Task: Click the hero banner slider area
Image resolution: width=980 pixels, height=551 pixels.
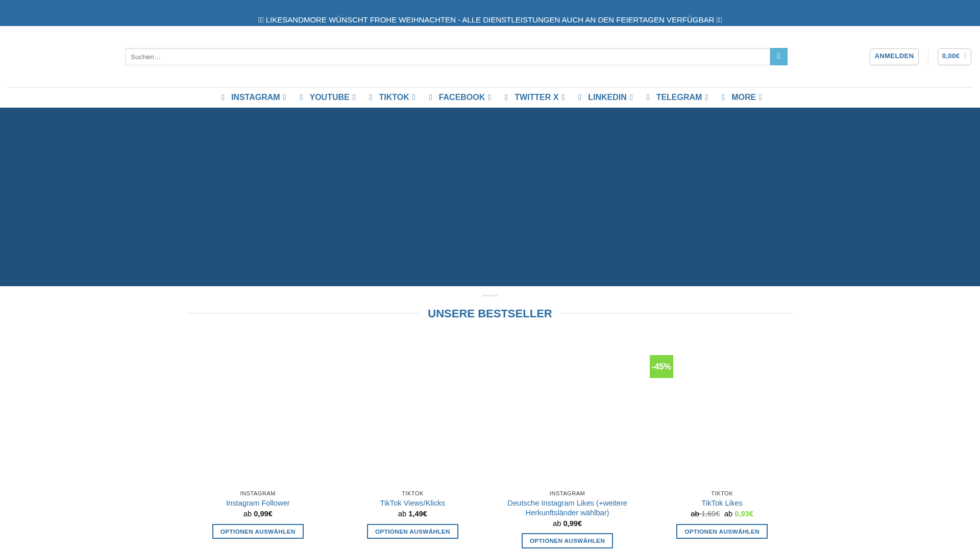Action: coord(490,197)
